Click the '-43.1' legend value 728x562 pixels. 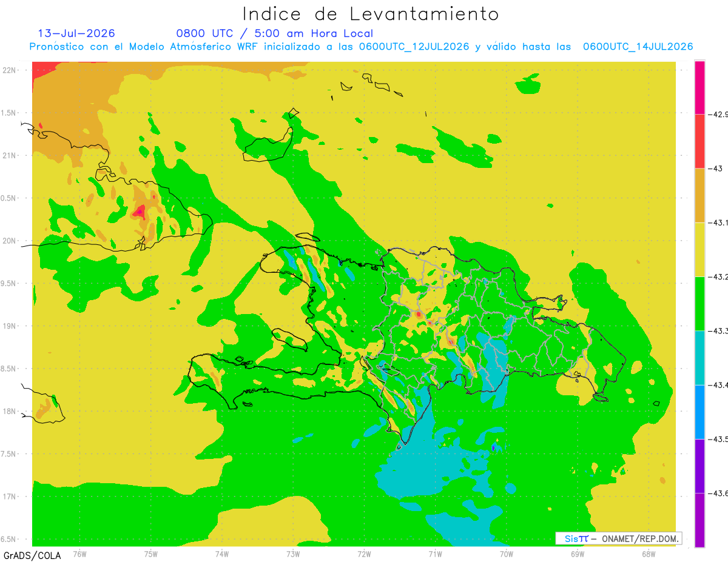(x=719, y=222)
